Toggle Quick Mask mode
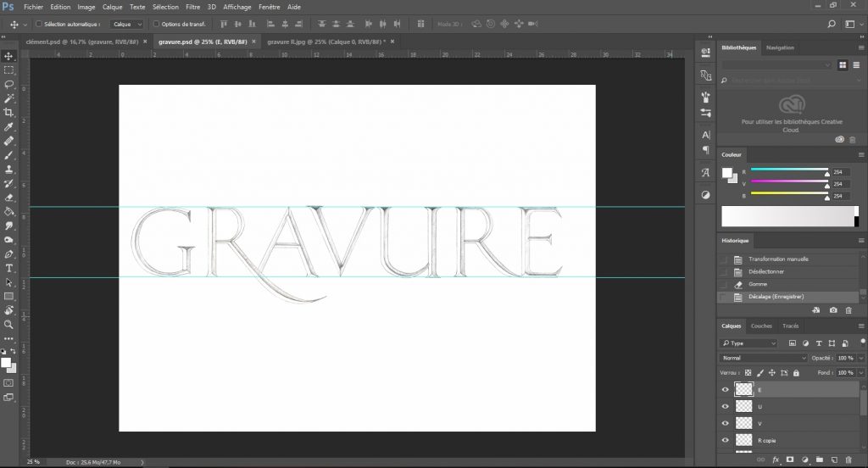This screenshot has height=468, width=868. [x=8, y=382]
